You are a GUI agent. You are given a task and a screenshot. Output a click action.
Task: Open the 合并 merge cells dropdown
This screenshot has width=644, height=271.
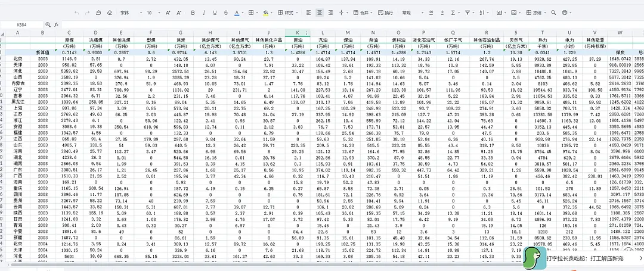363,13
